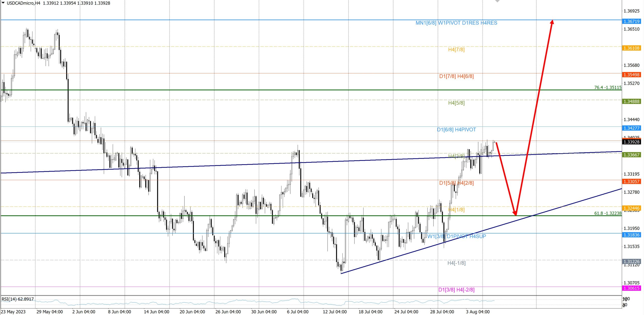Image resolution: width=644 pixels, height=315 pixels.
Task: Select the orange 1.36108 price tag
Action: [631, 48]
